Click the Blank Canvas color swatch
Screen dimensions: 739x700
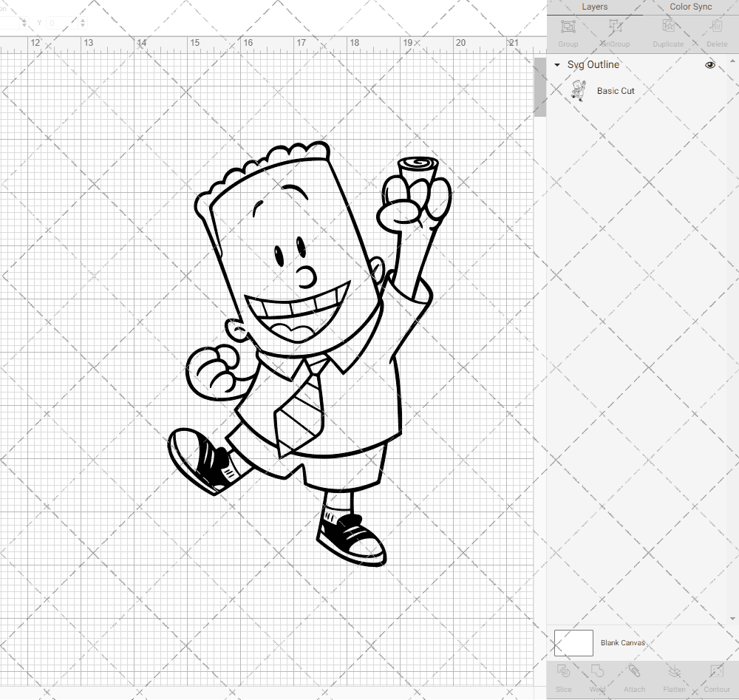point(573,643)
